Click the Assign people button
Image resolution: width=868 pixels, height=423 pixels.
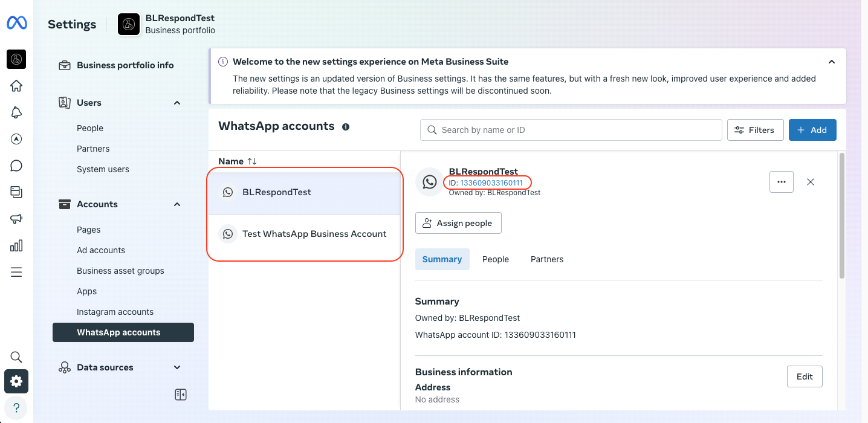click(x=458, y=223)
